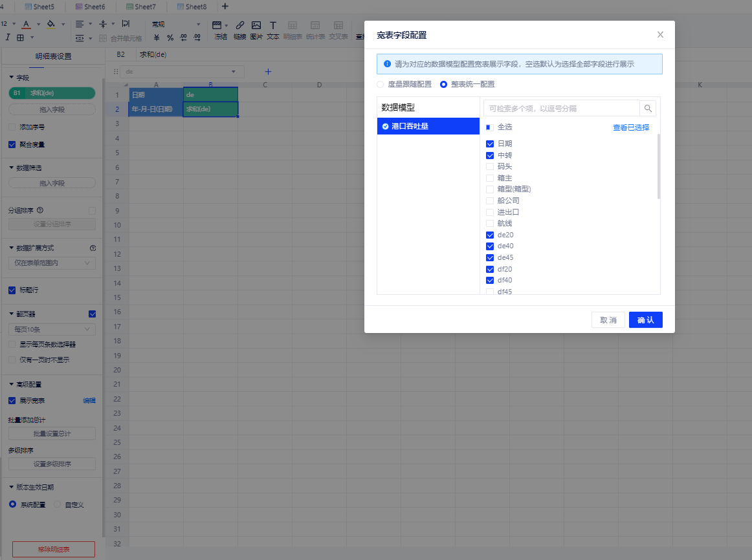Click the 查看已选择 link
752x560 pixels.
631,127
